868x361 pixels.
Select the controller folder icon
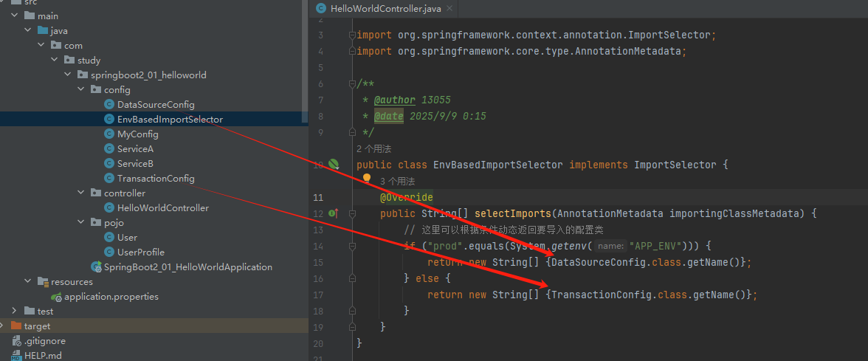click(96, 193)
